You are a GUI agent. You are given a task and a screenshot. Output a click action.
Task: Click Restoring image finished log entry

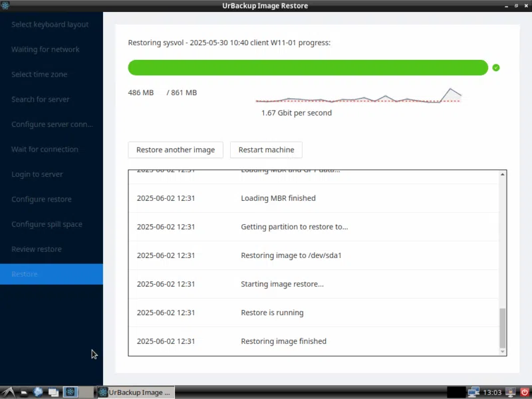pyautogui.click(x=313, y=341)
